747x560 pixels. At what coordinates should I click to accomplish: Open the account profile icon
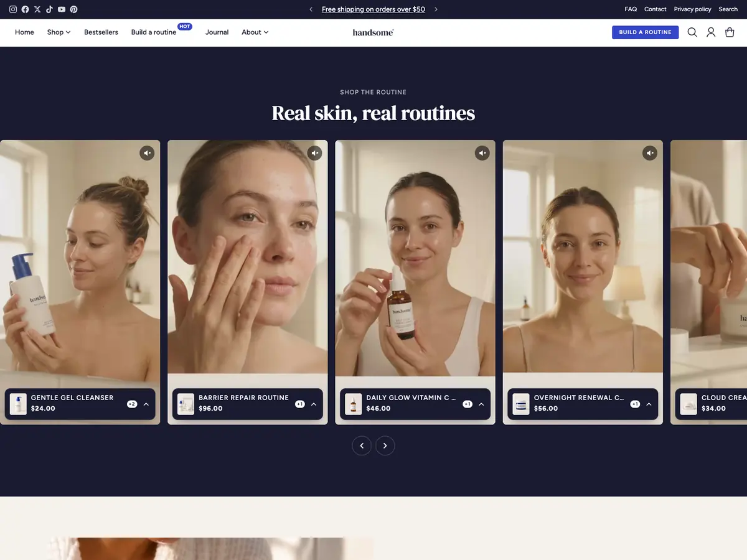coord(711,32)
